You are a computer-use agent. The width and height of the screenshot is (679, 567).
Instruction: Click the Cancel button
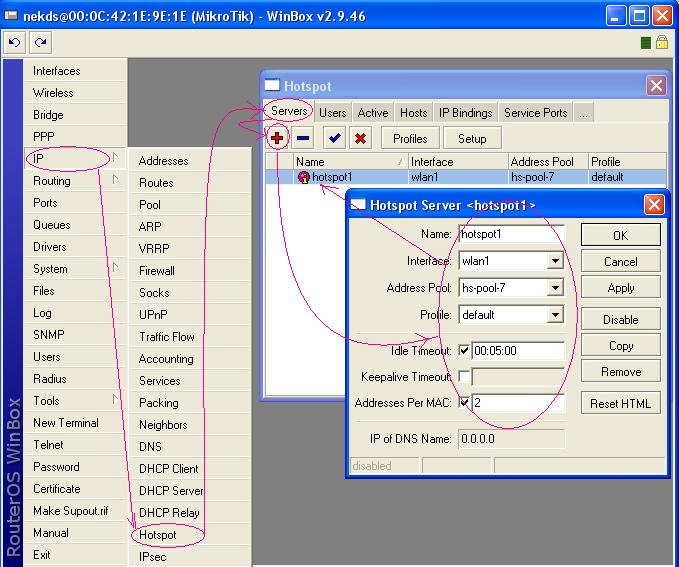tap(621, 262)
